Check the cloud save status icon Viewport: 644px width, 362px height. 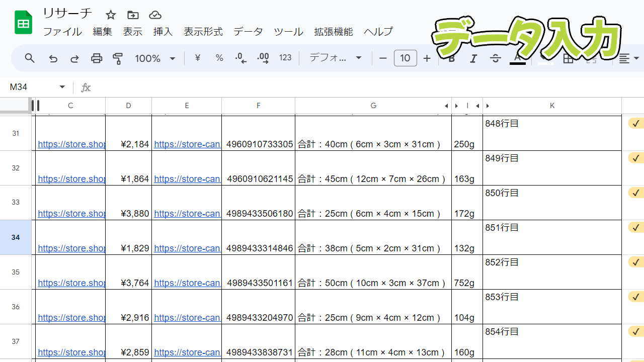coord(155,15)
